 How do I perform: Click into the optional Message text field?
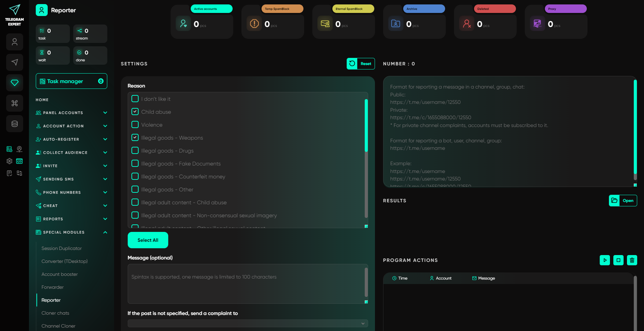(246, 284)
